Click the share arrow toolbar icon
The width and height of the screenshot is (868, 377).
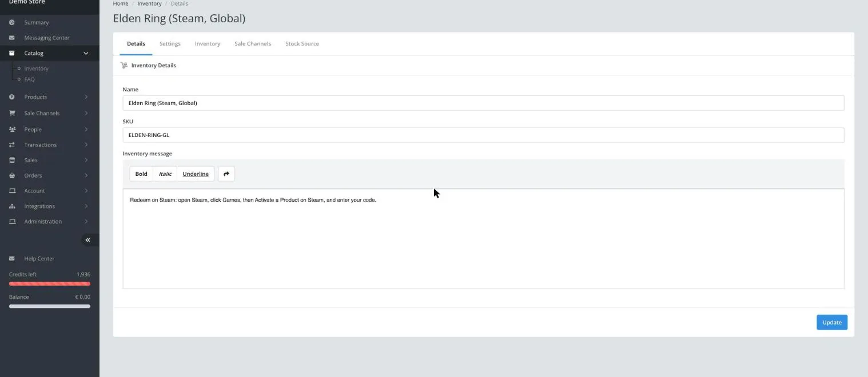(x=226, y=174)
